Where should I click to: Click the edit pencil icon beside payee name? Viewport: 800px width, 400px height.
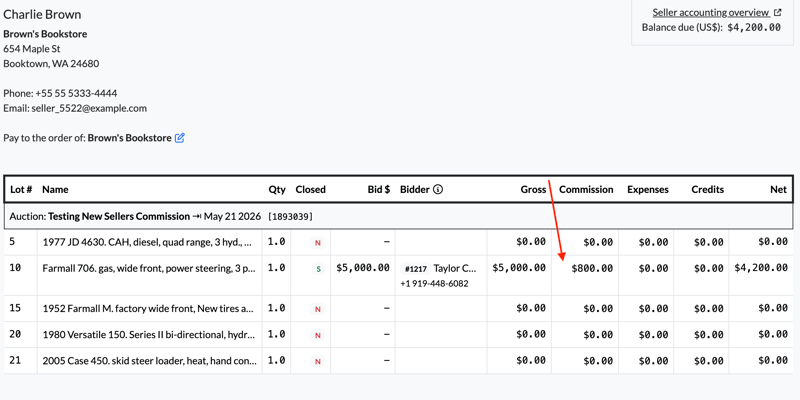tap(180, 138)
